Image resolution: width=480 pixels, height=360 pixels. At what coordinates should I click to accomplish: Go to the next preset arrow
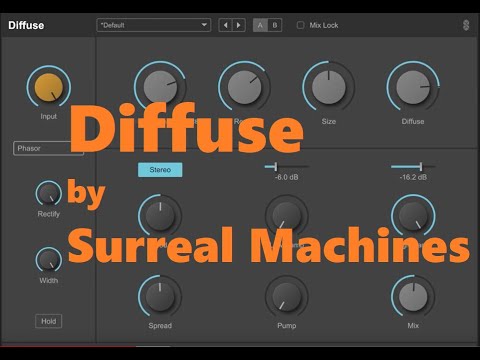[239, 25]
